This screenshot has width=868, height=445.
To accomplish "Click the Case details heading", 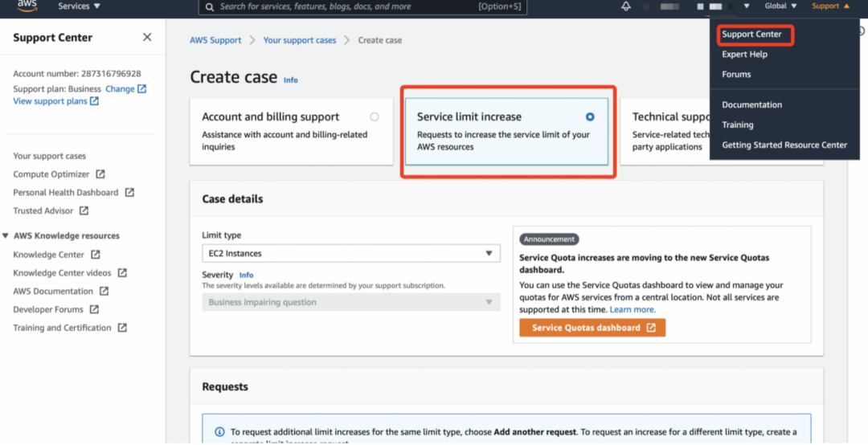I will tap(232, 199).
